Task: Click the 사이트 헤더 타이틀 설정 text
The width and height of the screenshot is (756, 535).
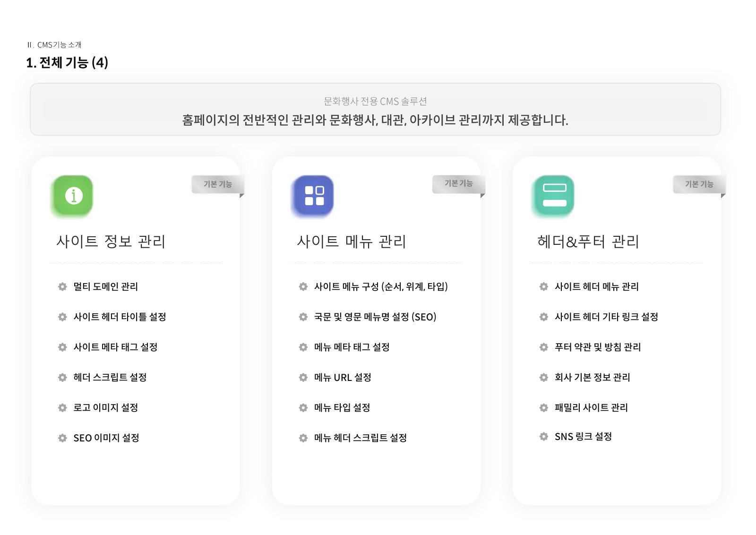Action: click(120, 317)
